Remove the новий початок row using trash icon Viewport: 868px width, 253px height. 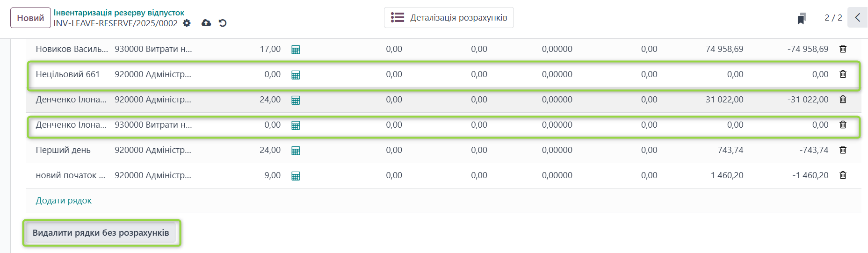click(843, 175)
